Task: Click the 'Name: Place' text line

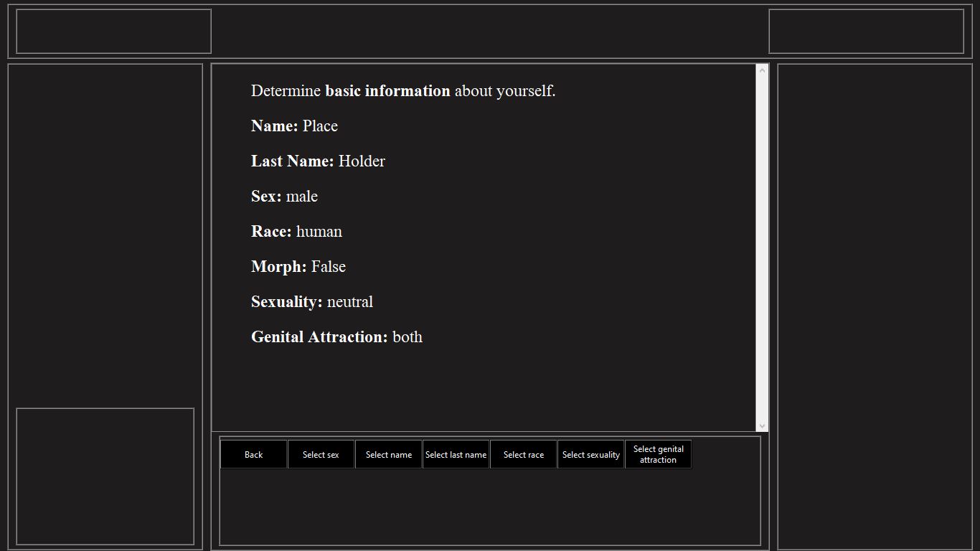Action: click(294, 126)
